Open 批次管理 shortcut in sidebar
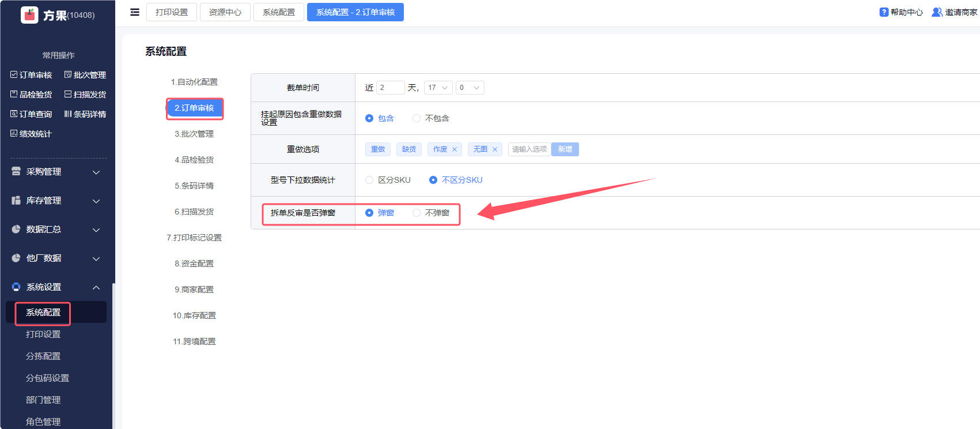Image resolution: width=980 pixels, height=429 pixels. click(85, 75)
